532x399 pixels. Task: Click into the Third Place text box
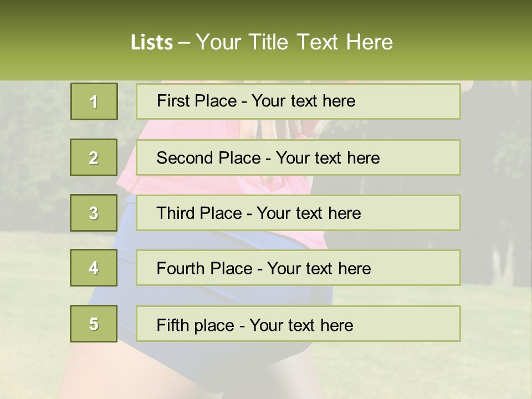point(298,213)
